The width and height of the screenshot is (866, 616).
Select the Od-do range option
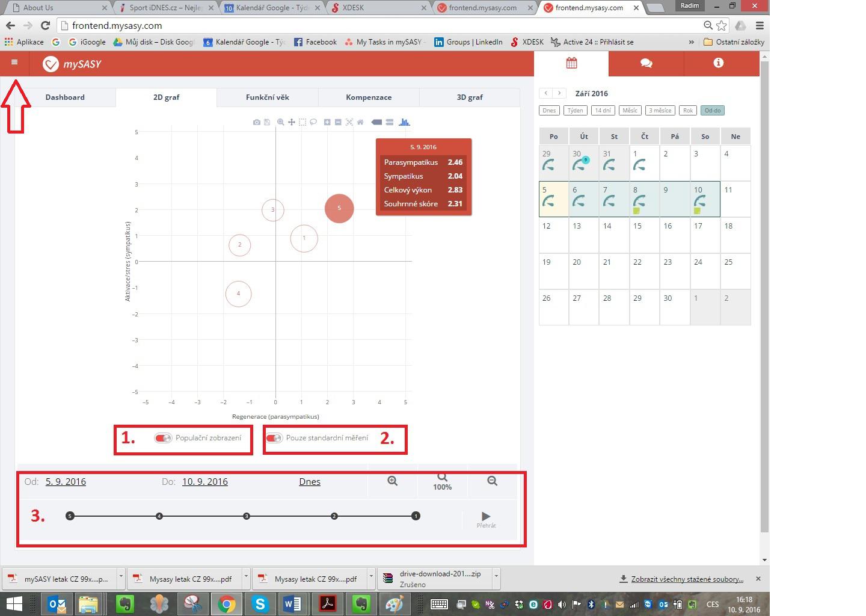(x=712, y=111)
